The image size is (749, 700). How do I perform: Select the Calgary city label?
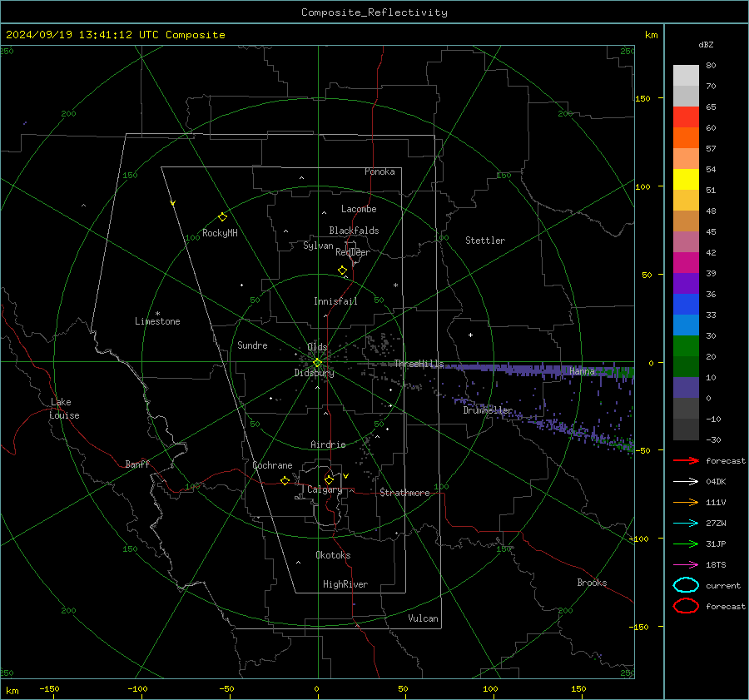(325, 489)
